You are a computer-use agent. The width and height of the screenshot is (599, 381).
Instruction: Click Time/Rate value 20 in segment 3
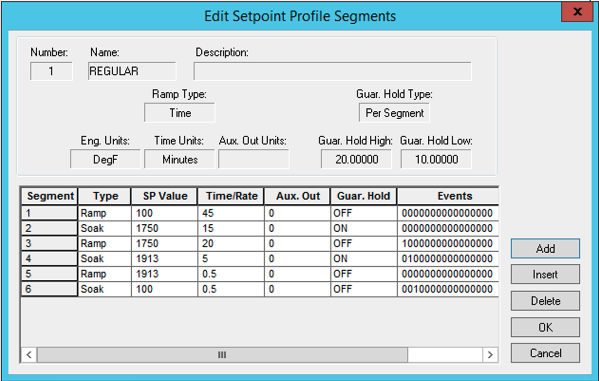(x=231, y=243)
